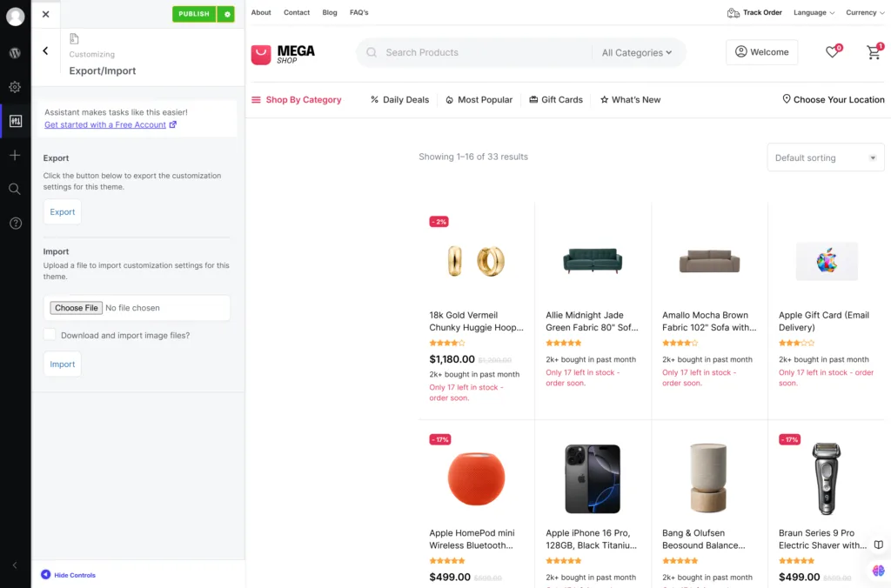Click the Choose File button
This screenshot has height=588, width=891.
77,308
